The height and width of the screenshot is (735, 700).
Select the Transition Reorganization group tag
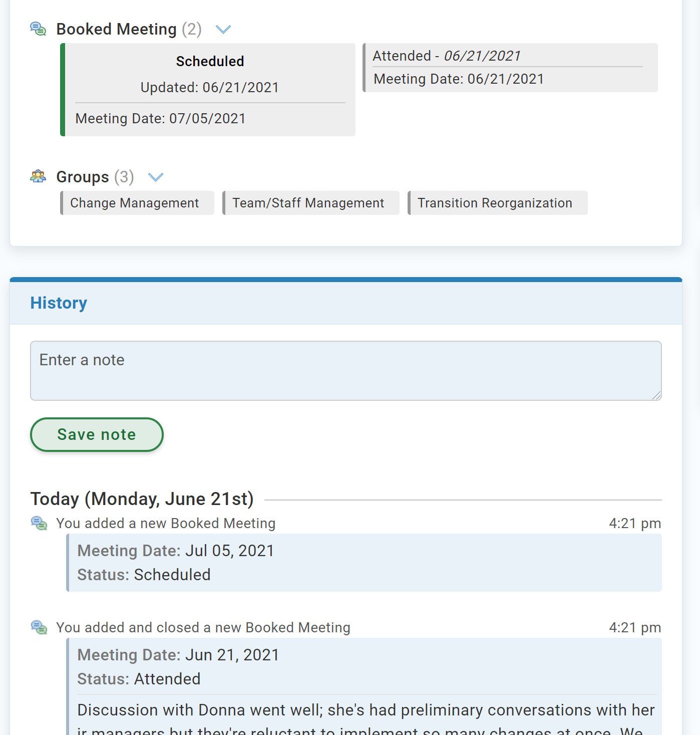[495, 203]
